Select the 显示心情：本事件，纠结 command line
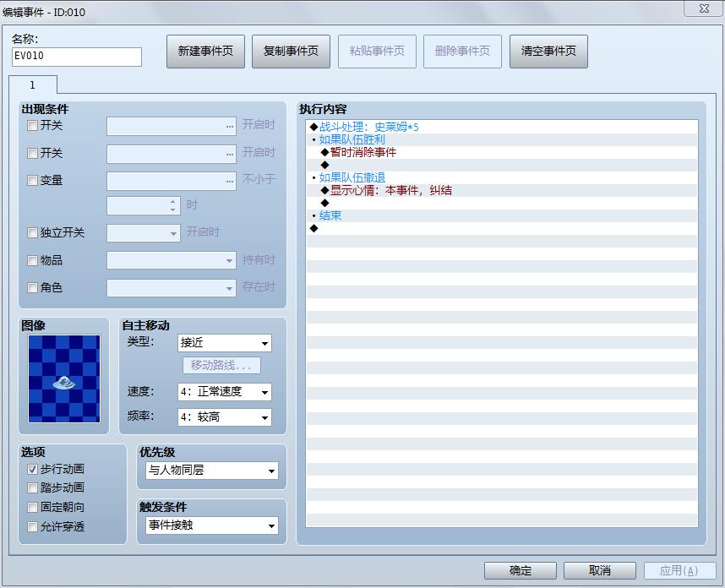The width and height of the screenshot is (725, 588). 502,190
